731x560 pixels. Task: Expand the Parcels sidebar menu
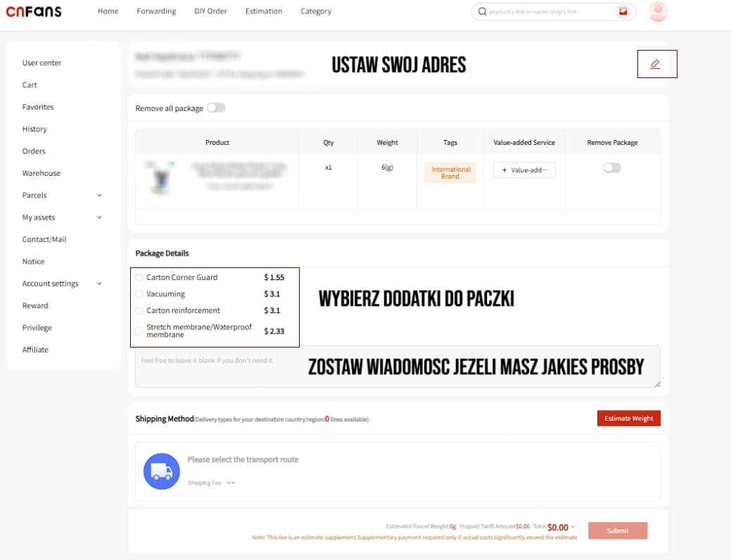(x=99, y=196)
